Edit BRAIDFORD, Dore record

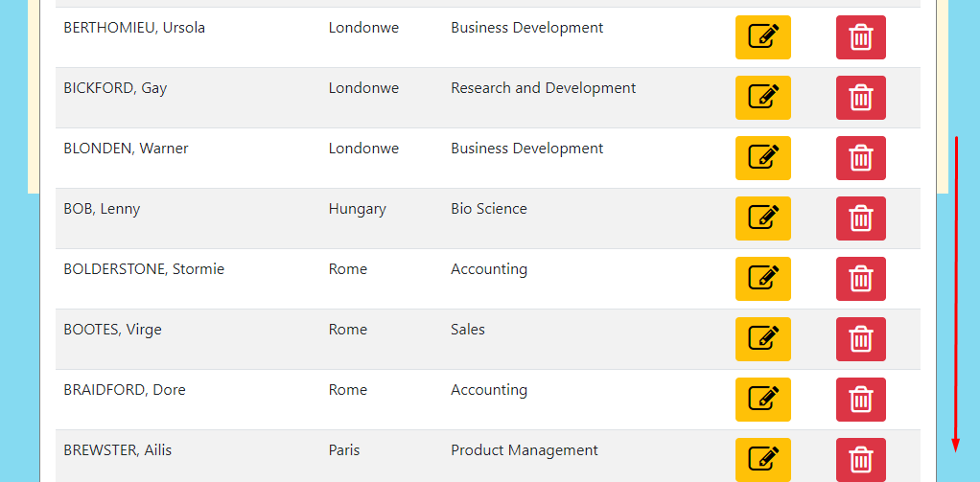click(x=762, y=400)
